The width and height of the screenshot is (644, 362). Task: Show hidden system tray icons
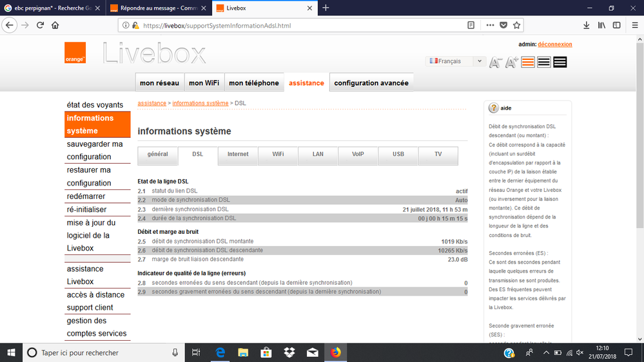[x=546, y=352]
